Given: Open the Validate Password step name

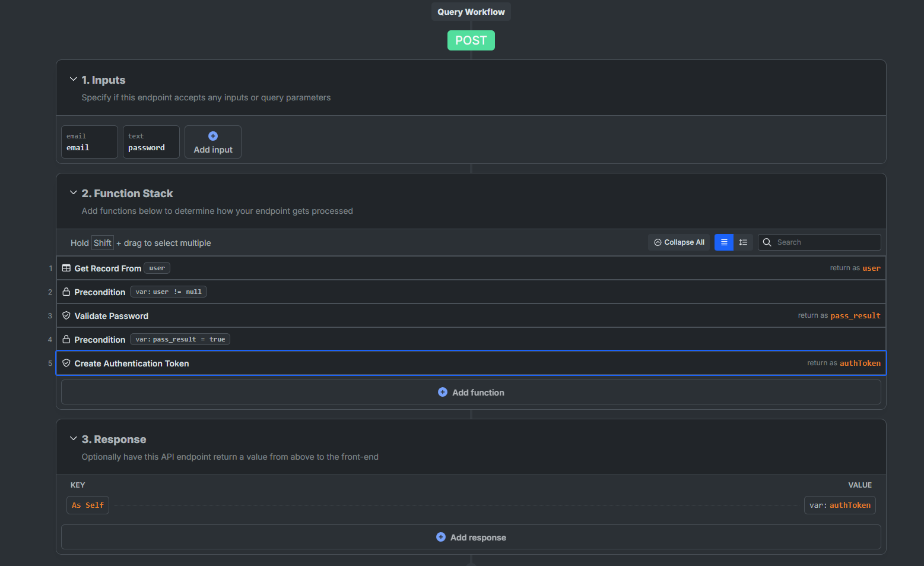Looking at the screenshot, I should pos(112,316).
